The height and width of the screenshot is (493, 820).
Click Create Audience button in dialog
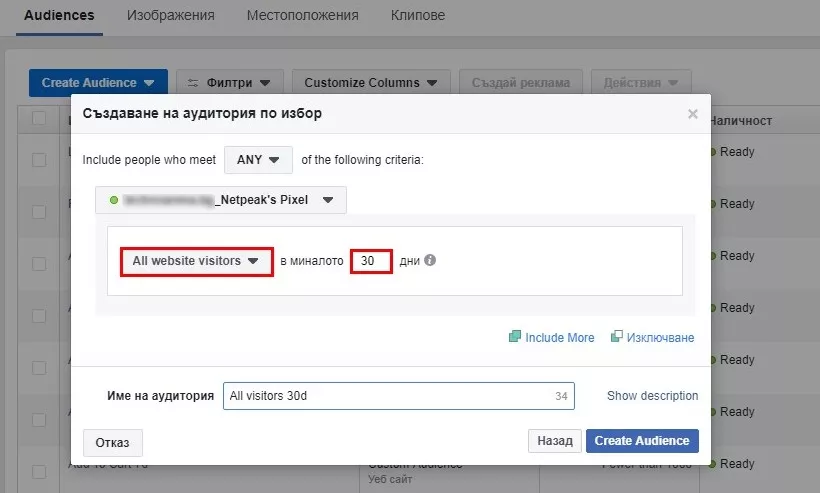642,441
